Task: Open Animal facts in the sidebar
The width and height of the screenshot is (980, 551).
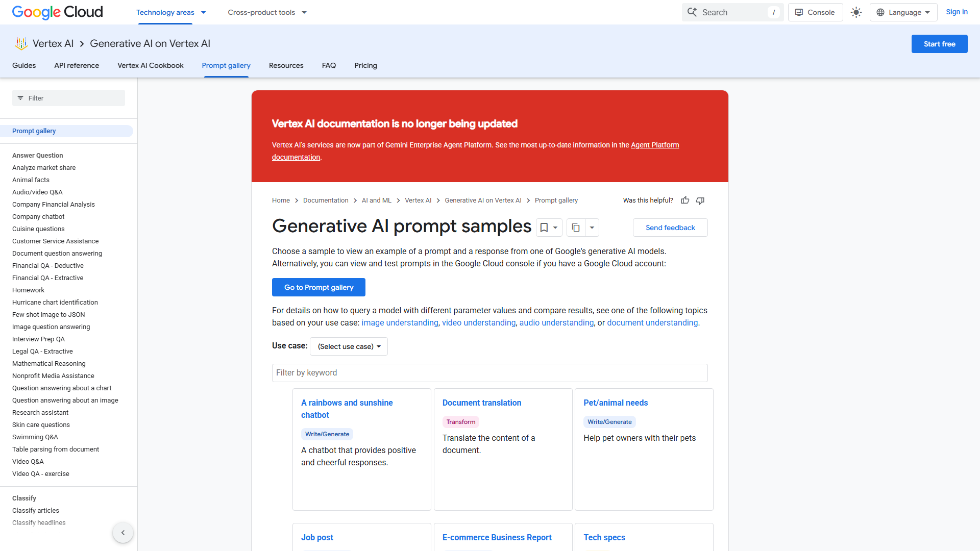Action: click(31, 180)
